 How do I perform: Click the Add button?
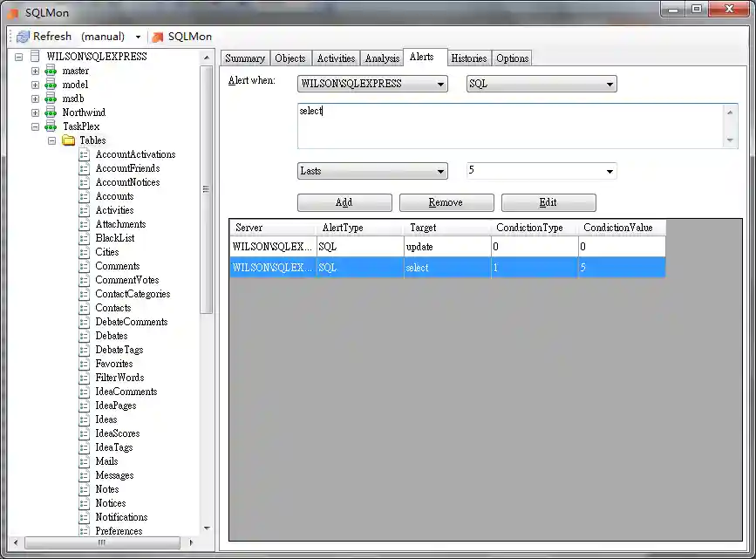[x=344, y=202]
